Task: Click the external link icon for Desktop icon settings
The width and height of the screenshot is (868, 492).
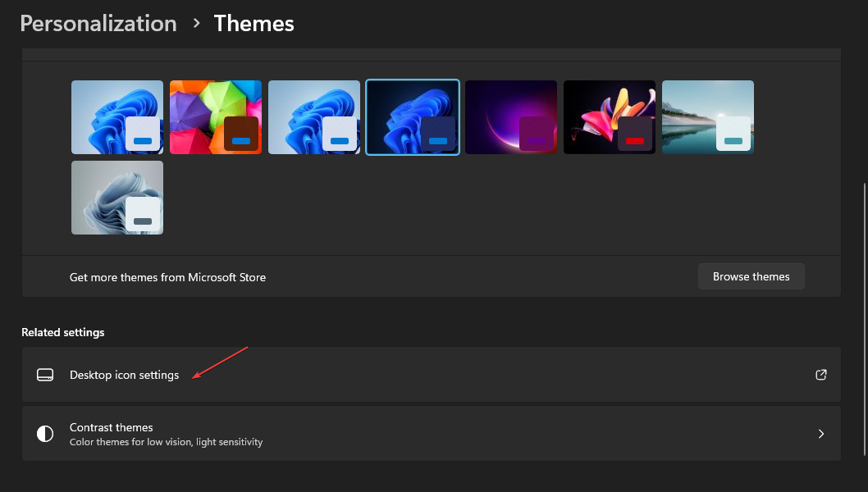Action: coord(821,375)
